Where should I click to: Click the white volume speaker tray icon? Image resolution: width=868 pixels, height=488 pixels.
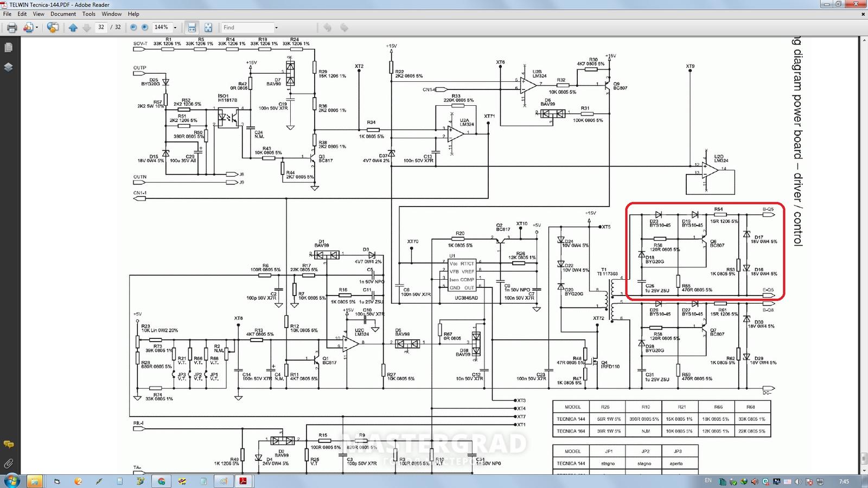click(x=798, y=481)
